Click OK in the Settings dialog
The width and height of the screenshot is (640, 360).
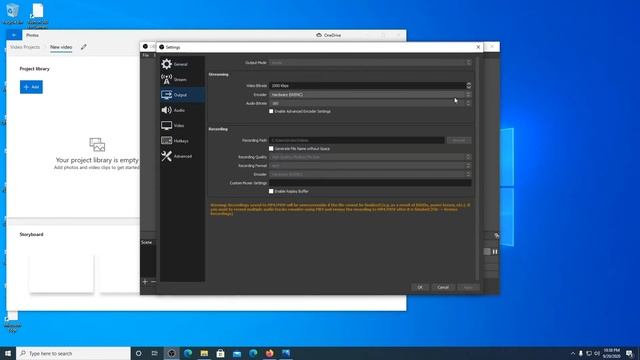(420, 287)
